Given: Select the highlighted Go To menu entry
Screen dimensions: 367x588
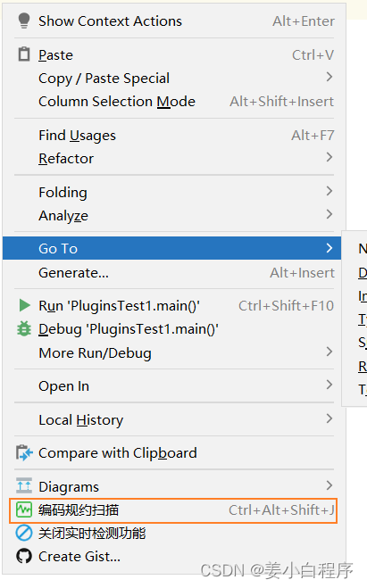Looking at the screenshot, I should coord(171,248).
